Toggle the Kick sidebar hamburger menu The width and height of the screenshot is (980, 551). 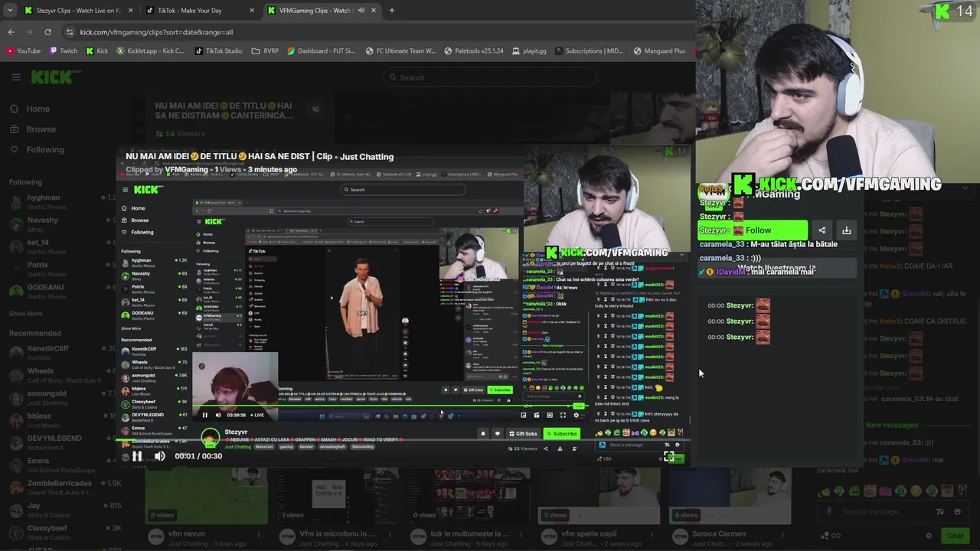tap(15, 77)
